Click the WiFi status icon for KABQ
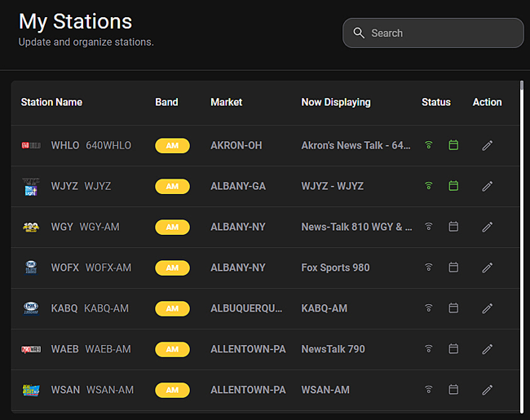The width and height of the screenshot is (530, 420). 428,308
